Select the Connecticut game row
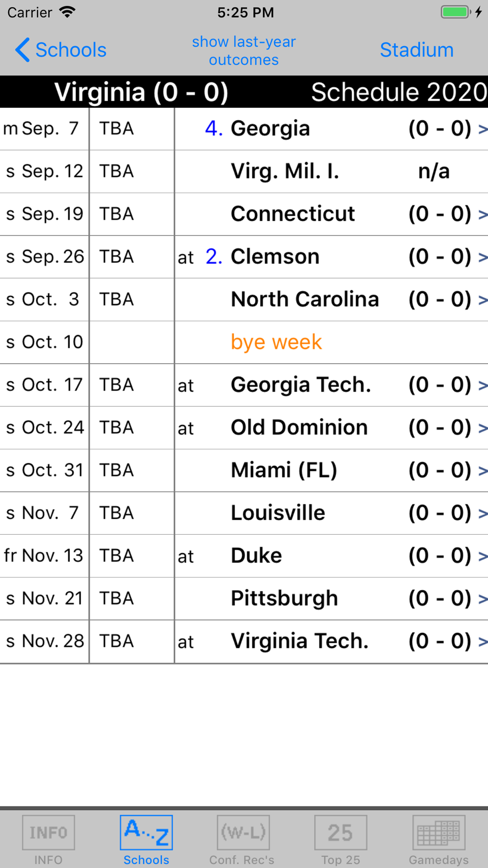Image resolution: width=488 pixels, height=868 pixels. coord(244,214)
